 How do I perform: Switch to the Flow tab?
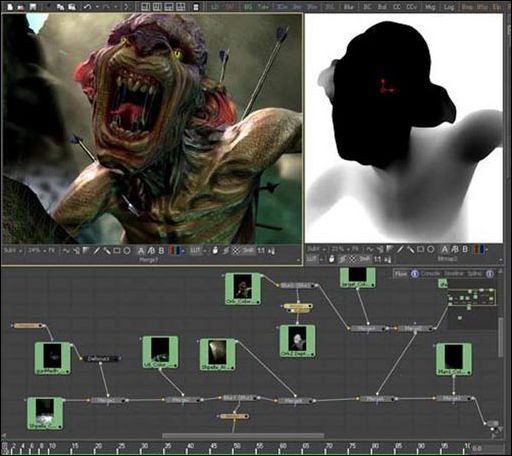pyautogui.click(x=401, y=274)
